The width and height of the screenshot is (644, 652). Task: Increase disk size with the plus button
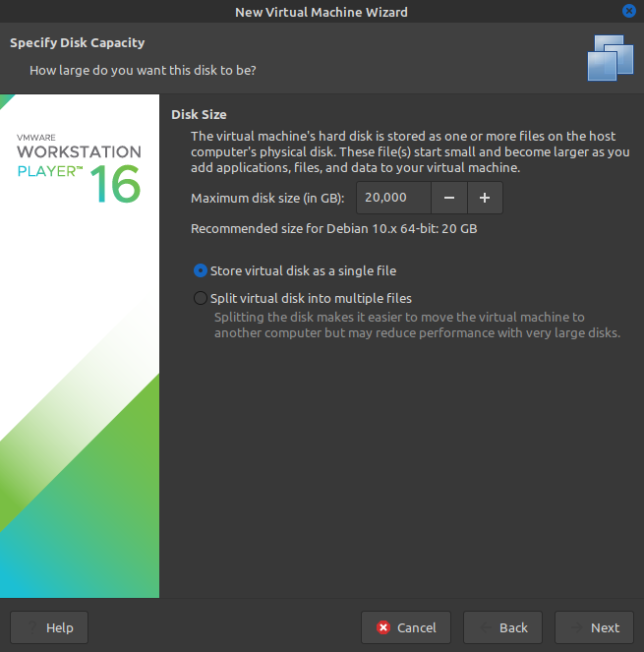pos(485,198)
